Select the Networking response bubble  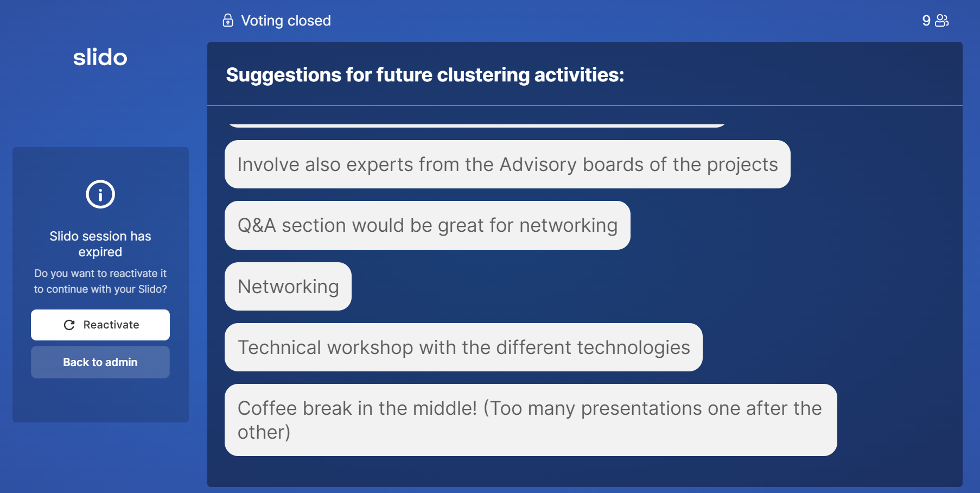(x=288, y=287)
